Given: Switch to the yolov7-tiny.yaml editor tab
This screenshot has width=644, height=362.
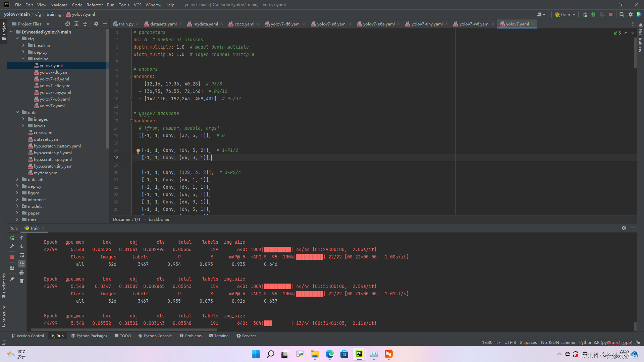Looking at the screenshot, I should point(427,24).
